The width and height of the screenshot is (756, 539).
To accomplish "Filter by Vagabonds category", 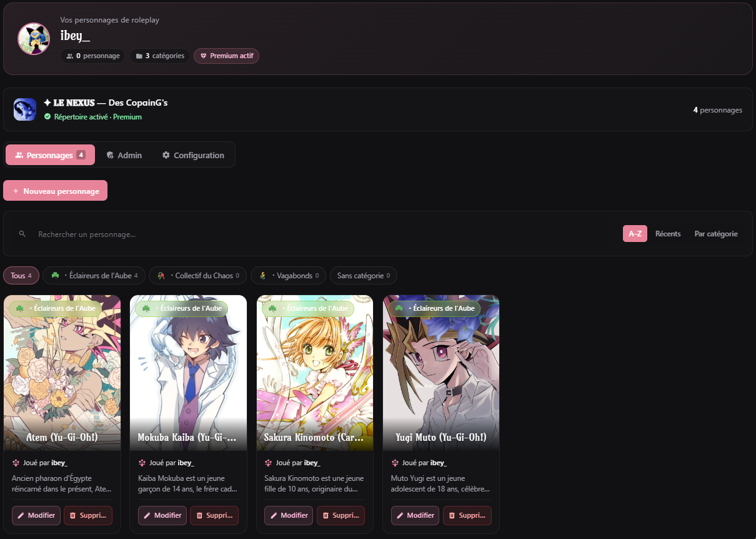I will coord(288,276).
